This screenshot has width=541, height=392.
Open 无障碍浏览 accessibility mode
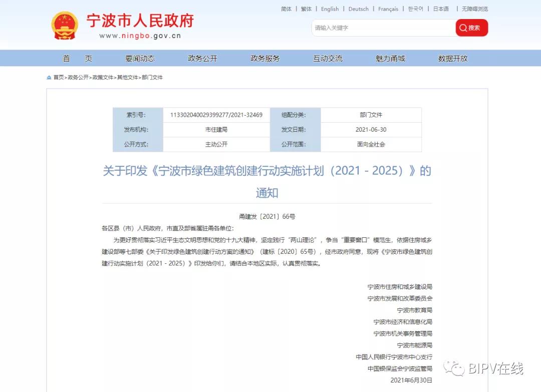coord(474,9)
